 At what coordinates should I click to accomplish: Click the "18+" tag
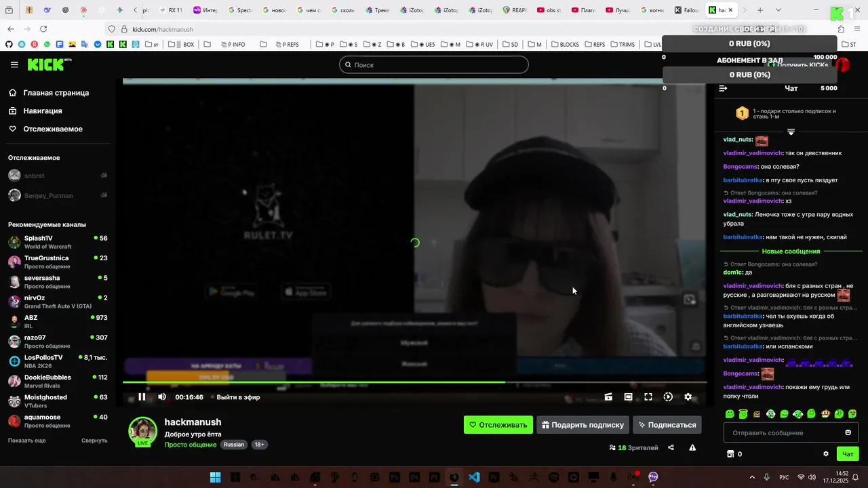(259, 445)
